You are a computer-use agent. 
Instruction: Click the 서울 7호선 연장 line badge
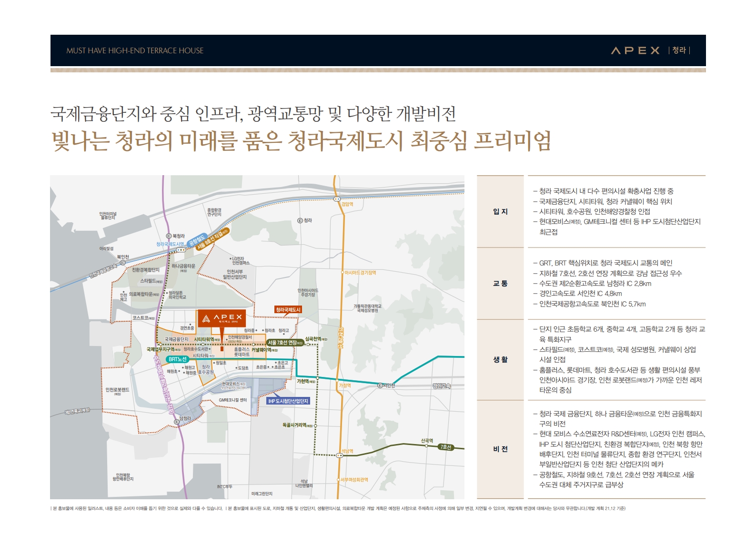coord(285,343)
